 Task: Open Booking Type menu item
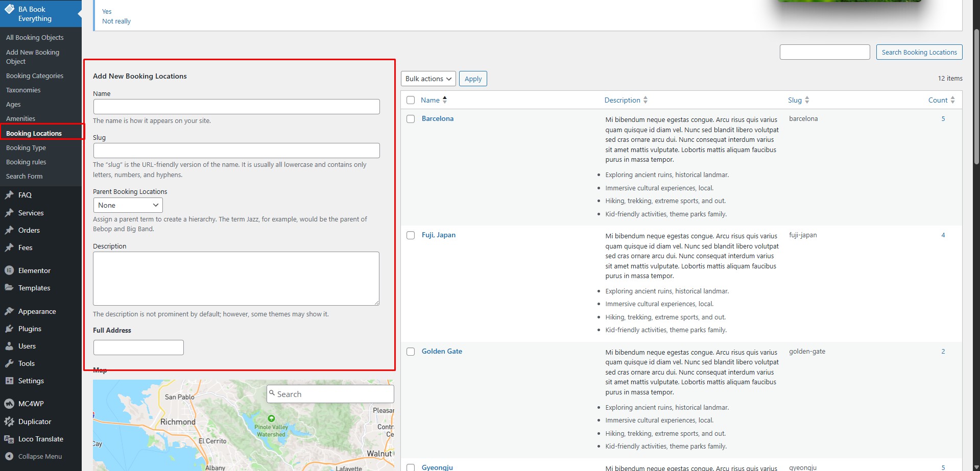click(26, 147)
